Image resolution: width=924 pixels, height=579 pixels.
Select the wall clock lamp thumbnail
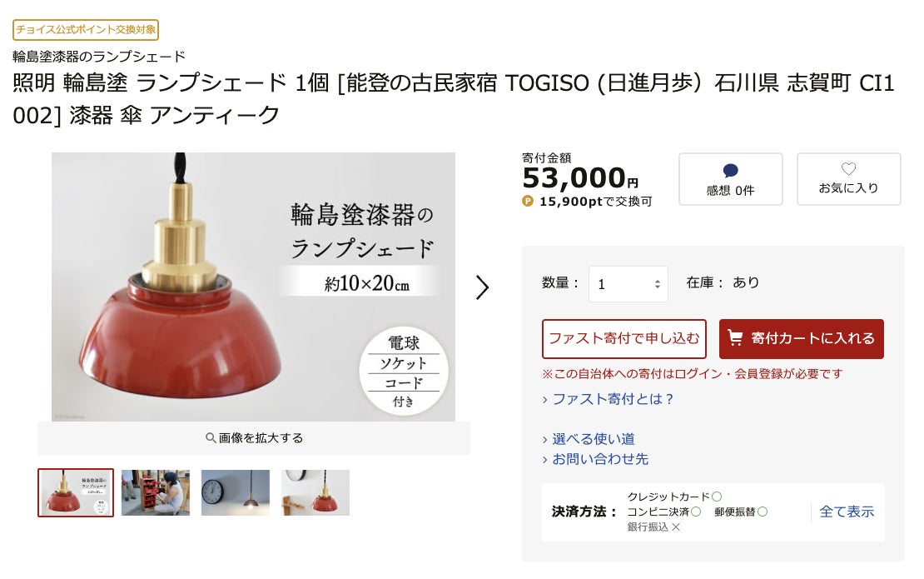click(x=235, y=493)
